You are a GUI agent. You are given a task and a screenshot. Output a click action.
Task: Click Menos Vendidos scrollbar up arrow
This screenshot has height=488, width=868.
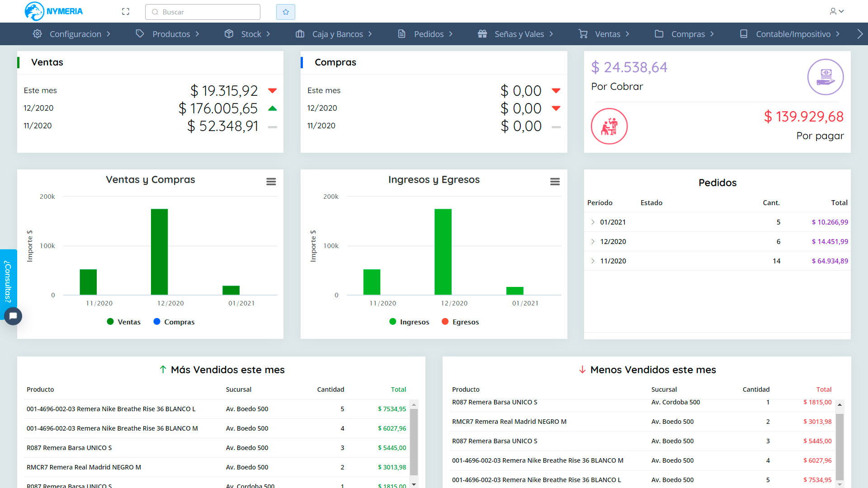(840, 404)
